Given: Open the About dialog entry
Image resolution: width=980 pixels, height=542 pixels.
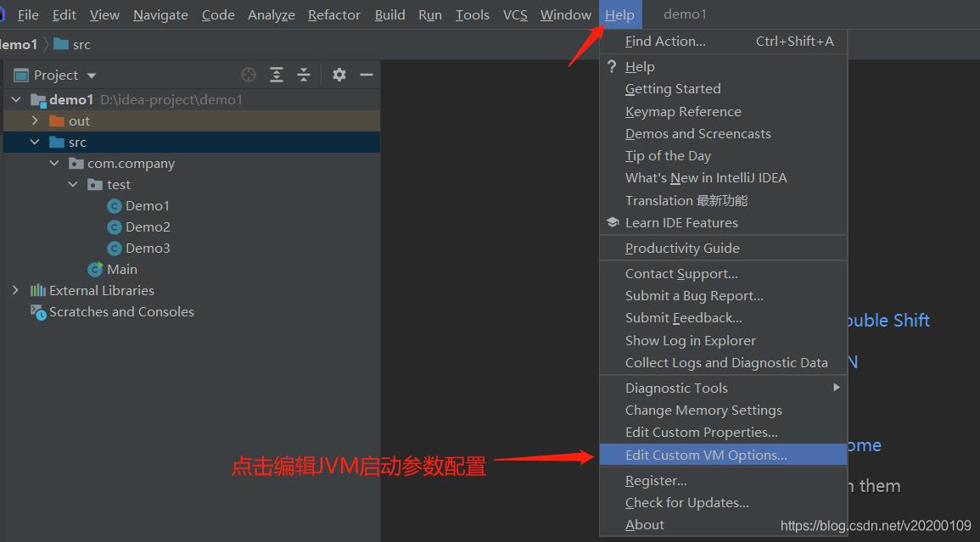Looking at the screenshot, I should point(723,524).
